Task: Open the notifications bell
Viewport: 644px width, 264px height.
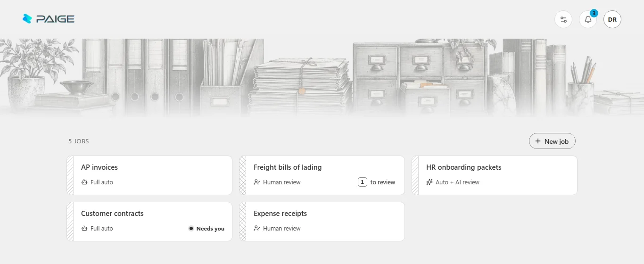Action: [588, 19]
